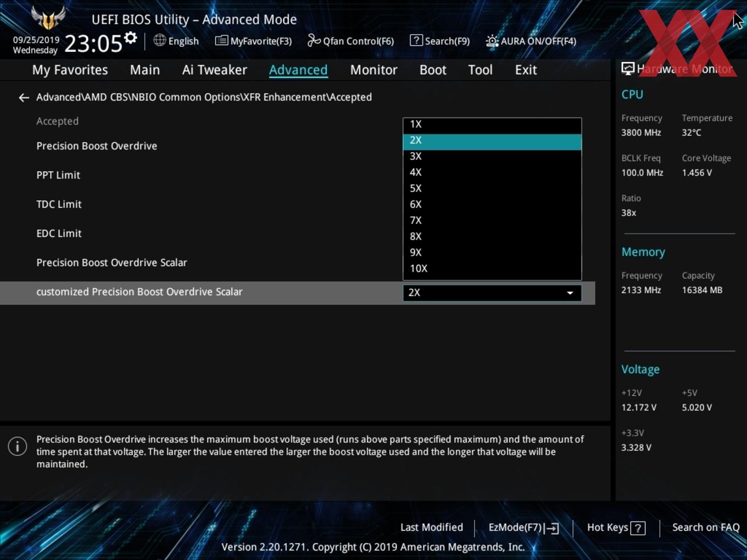
Task: Select the Precision Boost Overdrive Scalar row
Action: (x=112, y=262)
